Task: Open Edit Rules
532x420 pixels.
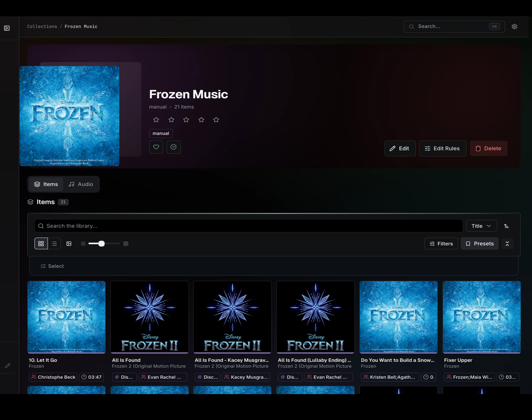Action: pos(442,148)
